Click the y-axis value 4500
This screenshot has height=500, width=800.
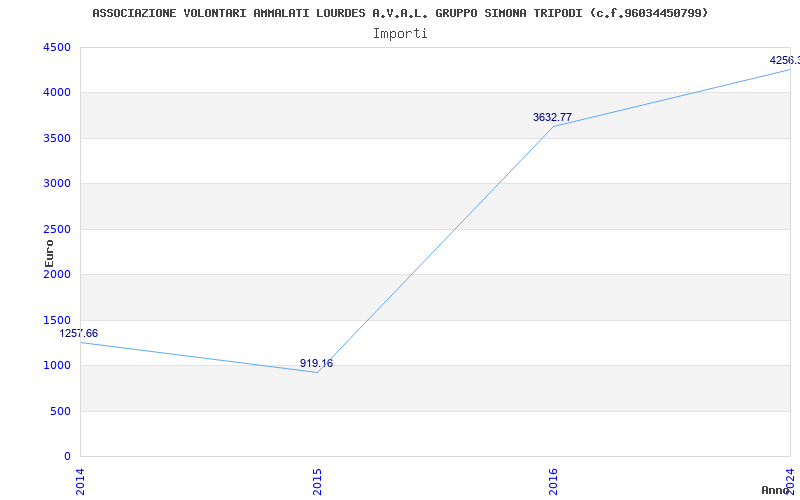[x=57, y=47]
